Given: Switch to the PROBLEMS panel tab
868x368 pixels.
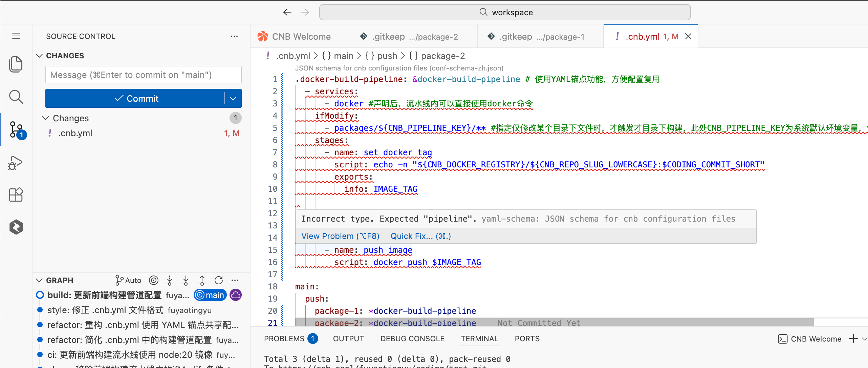Looking at the screenshot, I should (x=284, y=339).
